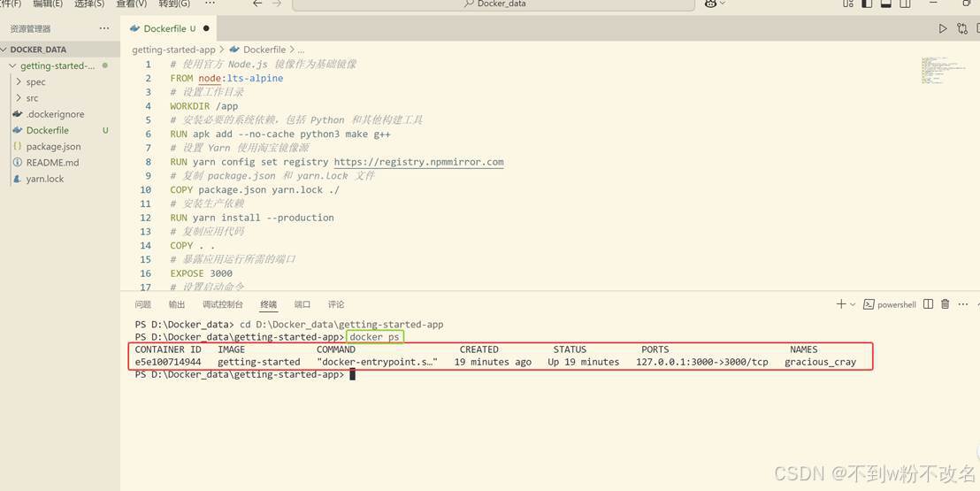Open explorer panel more actions ellipsis
980x491 pixels.
(104, 29)
